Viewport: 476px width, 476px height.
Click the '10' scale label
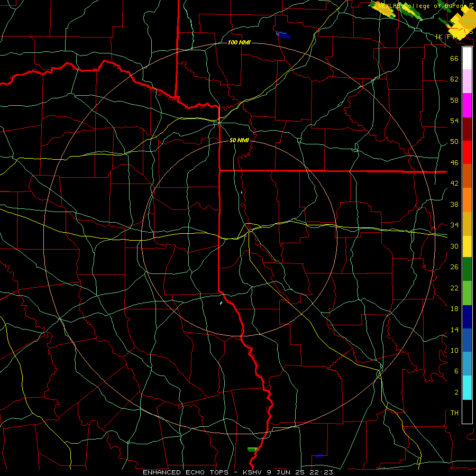click(x=454, y=350)
